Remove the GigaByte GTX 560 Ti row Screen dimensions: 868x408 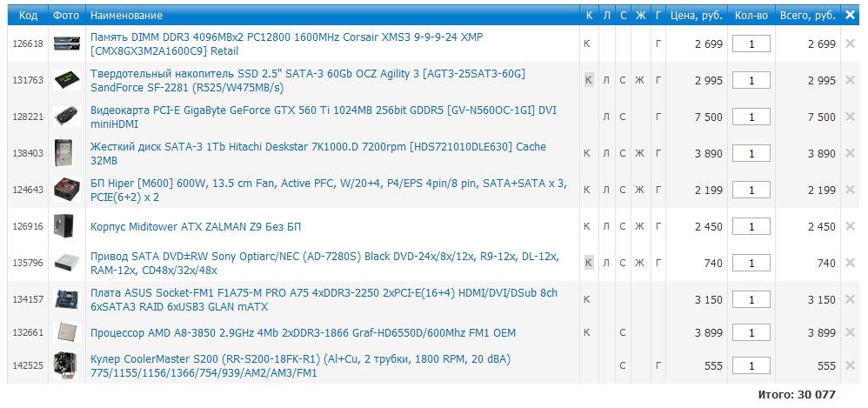[850, 117]
